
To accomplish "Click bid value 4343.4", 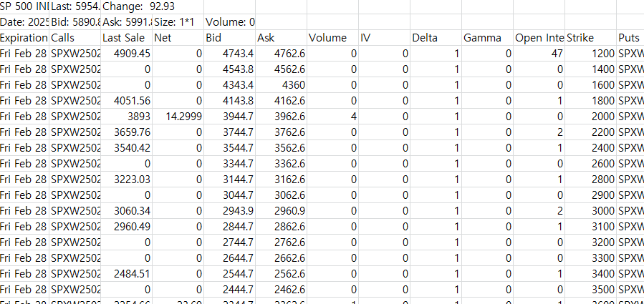I will (229, 85).
